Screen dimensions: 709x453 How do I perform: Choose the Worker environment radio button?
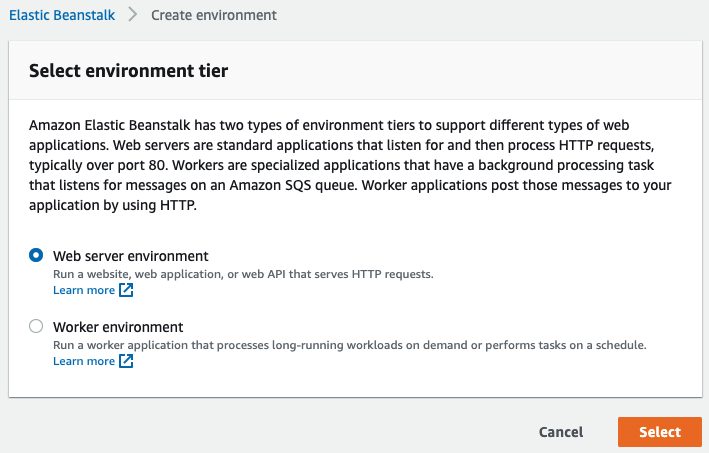coord(36,326)
